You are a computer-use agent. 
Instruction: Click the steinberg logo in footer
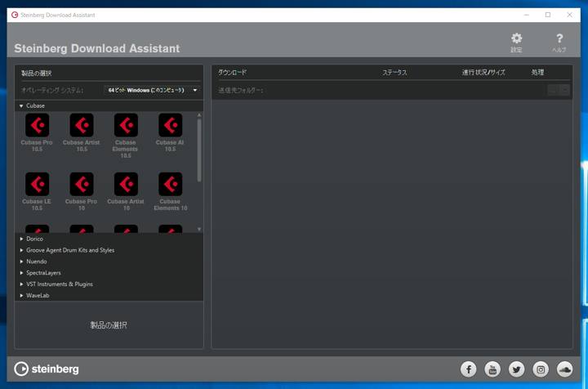(x=47, y=369)
